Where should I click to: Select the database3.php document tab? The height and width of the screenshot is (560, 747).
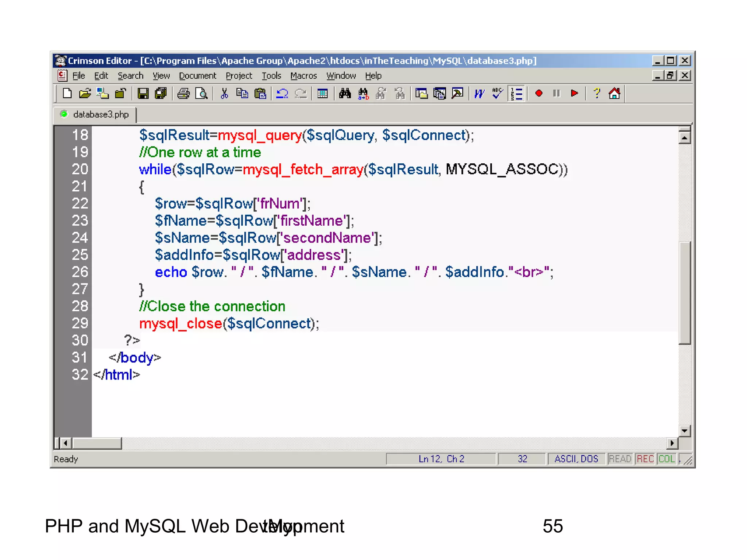[95, 114]
